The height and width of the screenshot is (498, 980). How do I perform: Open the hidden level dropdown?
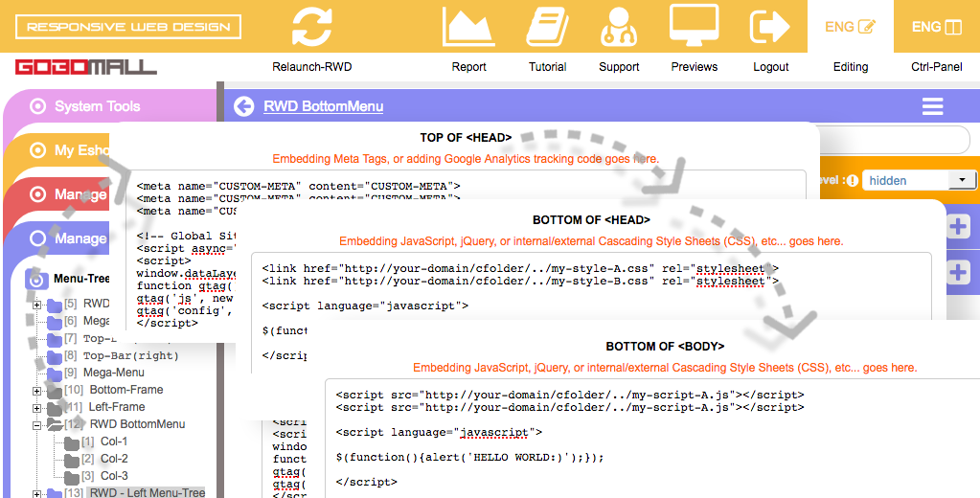click(920, 181)
